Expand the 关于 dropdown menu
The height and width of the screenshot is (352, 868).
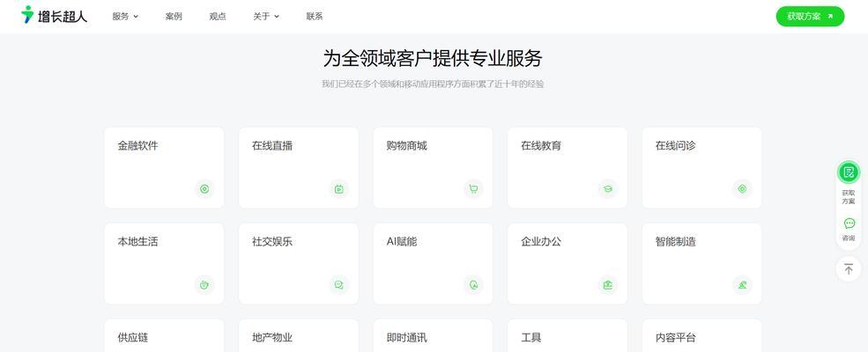266,17
